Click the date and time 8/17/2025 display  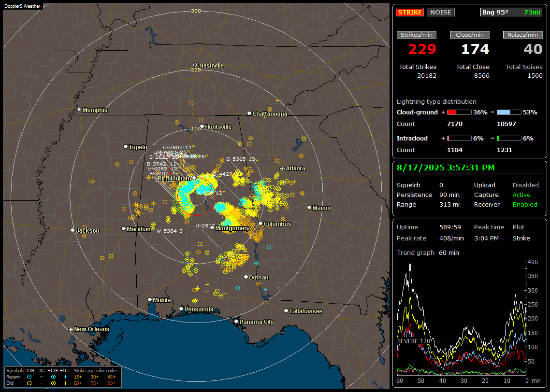click(x=446, y=168)
